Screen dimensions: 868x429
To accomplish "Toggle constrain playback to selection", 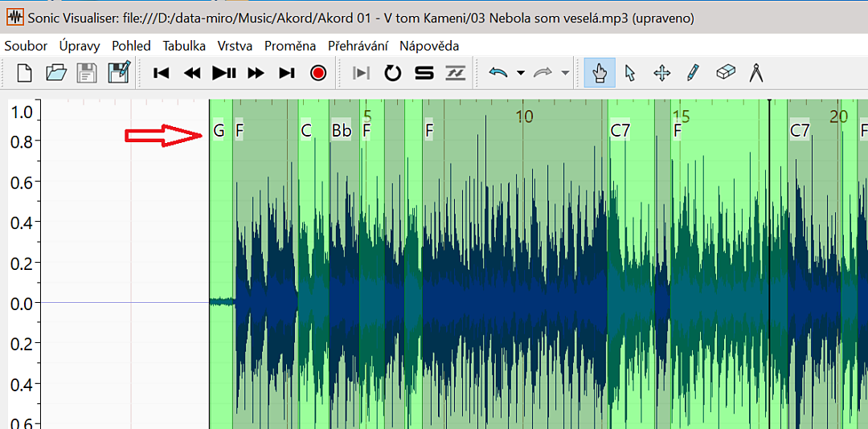I will click(362, 73).
